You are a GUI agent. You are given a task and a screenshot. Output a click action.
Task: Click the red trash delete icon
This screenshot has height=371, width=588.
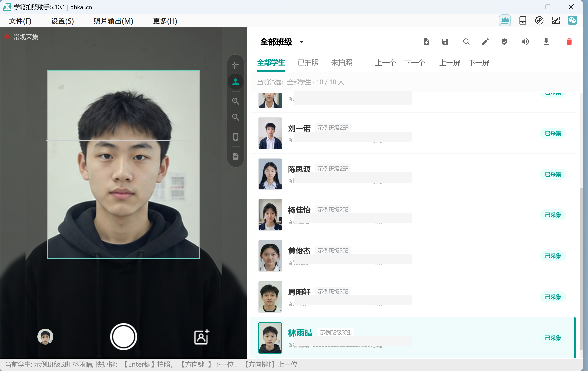[569, 42]
